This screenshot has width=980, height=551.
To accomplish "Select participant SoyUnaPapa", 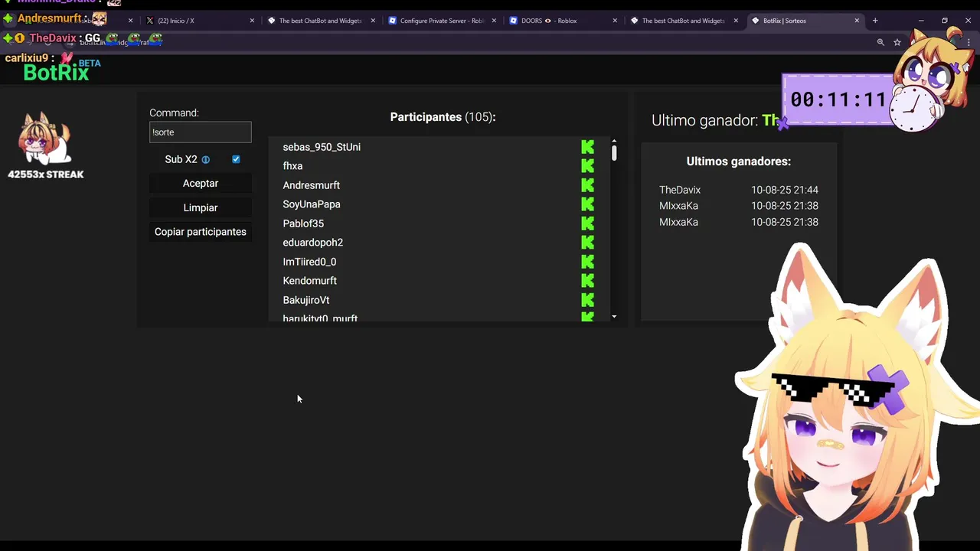I will [x=312, y=204].
